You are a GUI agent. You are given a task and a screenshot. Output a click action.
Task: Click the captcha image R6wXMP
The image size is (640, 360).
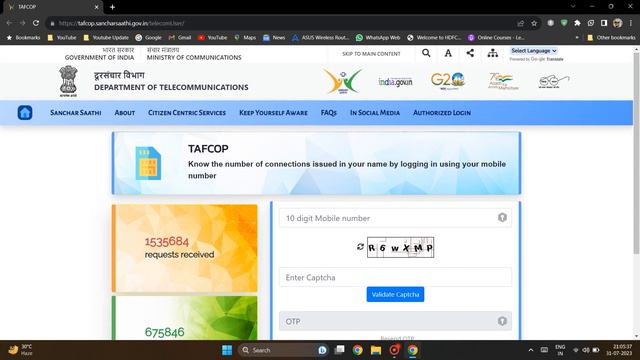(x=400, y=247)
